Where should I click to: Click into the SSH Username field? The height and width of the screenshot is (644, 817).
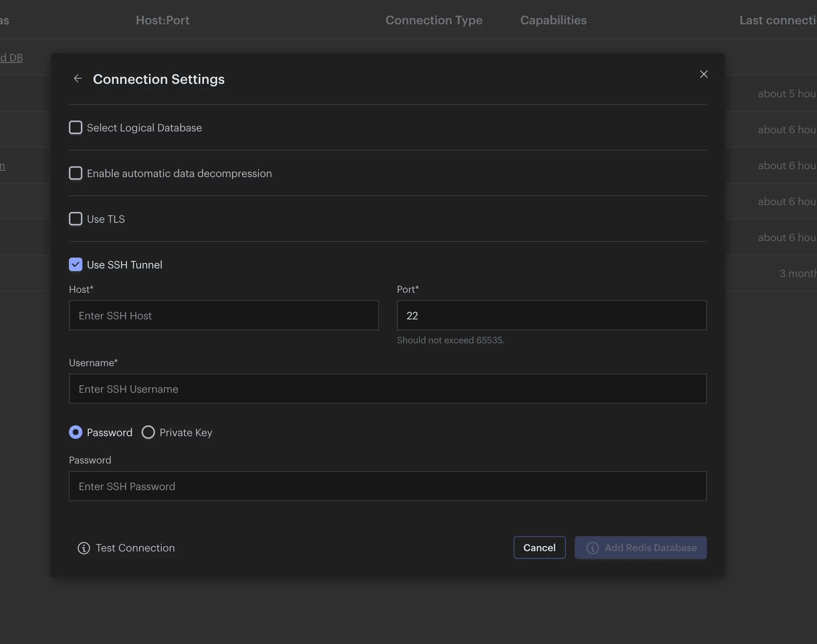pyautogui.click(x=387, y=389)
